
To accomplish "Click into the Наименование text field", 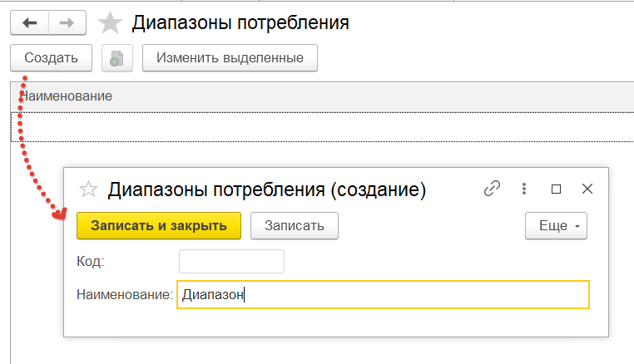I will click(383, 295).
